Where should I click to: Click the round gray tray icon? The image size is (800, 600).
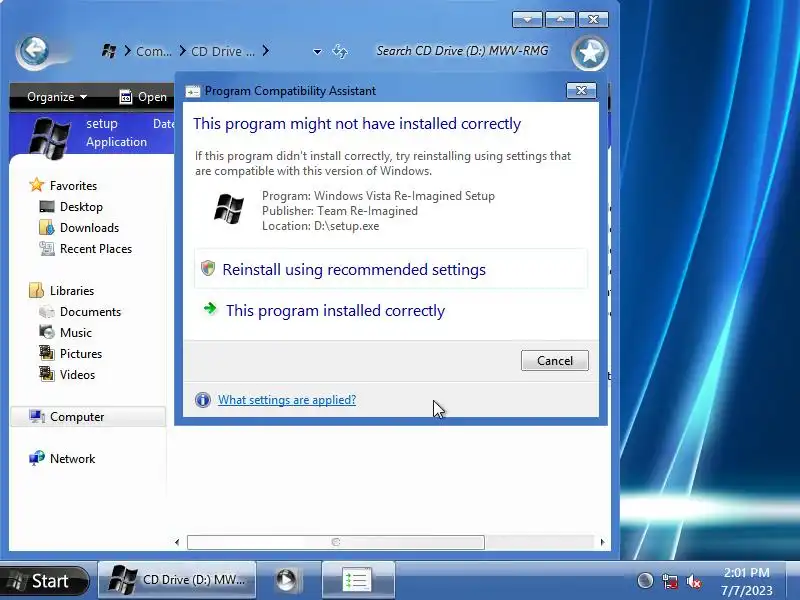645,581
